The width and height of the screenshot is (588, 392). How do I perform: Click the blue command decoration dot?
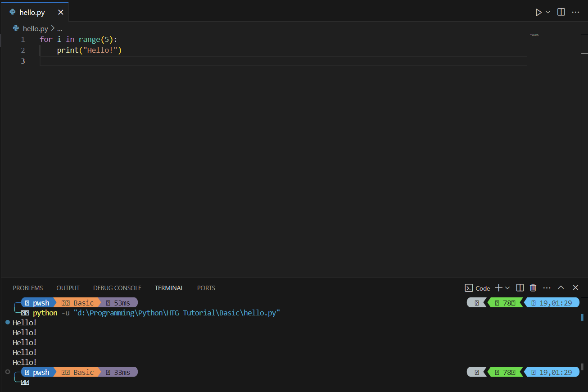pyautogui.click(x=8, y=322)
